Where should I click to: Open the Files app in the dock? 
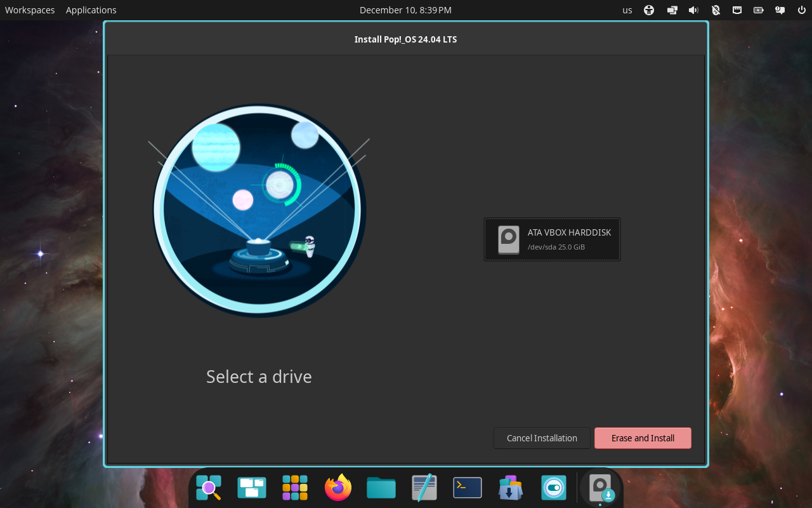(381, 488)
